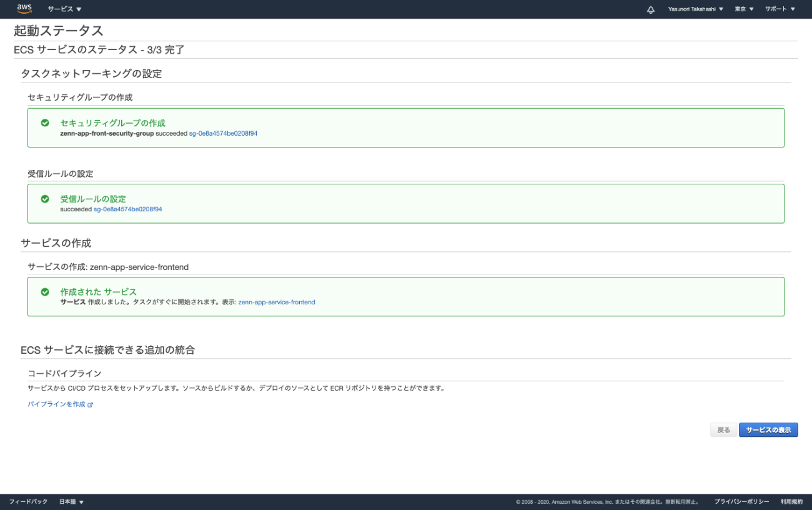The image size is (812, 510).
Task: Click the AWS logo icon
Action: coord(24,9)
